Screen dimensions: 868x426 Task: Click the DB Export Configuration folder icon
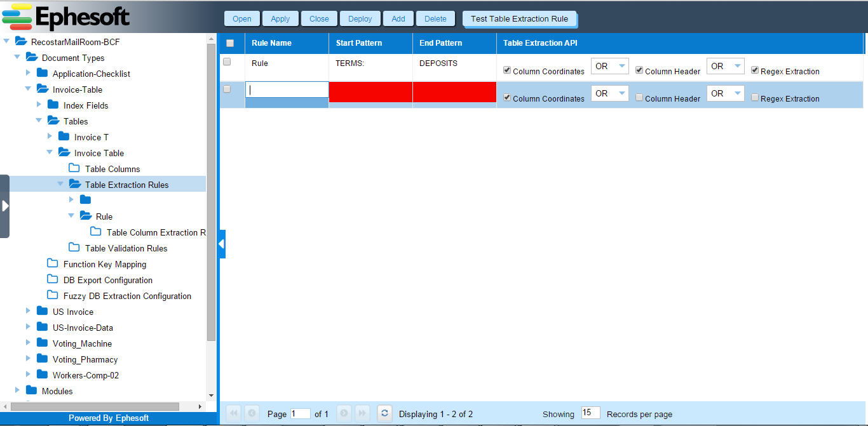coord(53,279)
